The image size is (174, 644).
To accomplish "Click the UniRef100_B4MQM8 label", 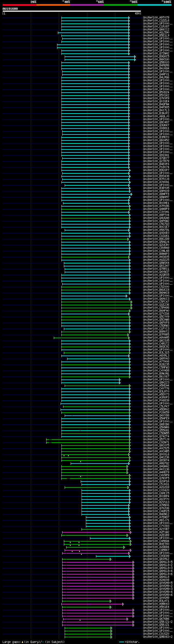I will (x=156, y=65).
